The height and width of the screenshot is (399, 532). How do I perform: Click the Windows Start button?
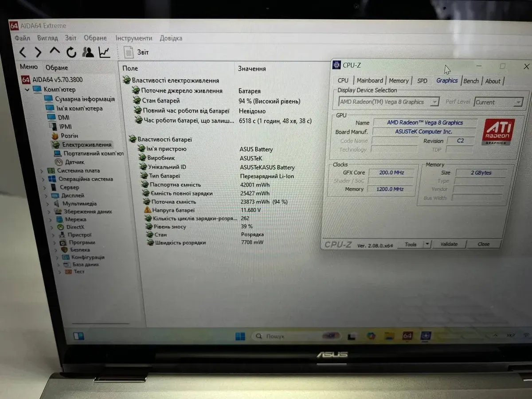(x=240, y=336)
